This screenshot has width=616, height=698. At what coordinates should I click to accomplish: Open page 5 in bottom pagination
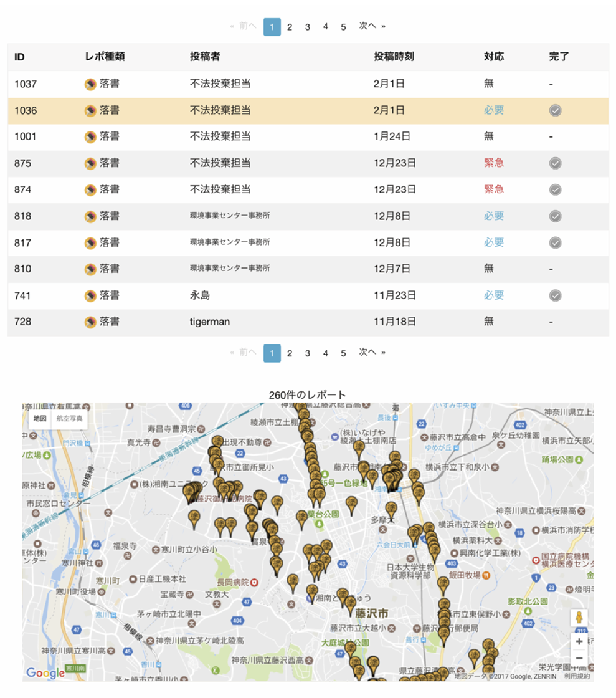343,353
